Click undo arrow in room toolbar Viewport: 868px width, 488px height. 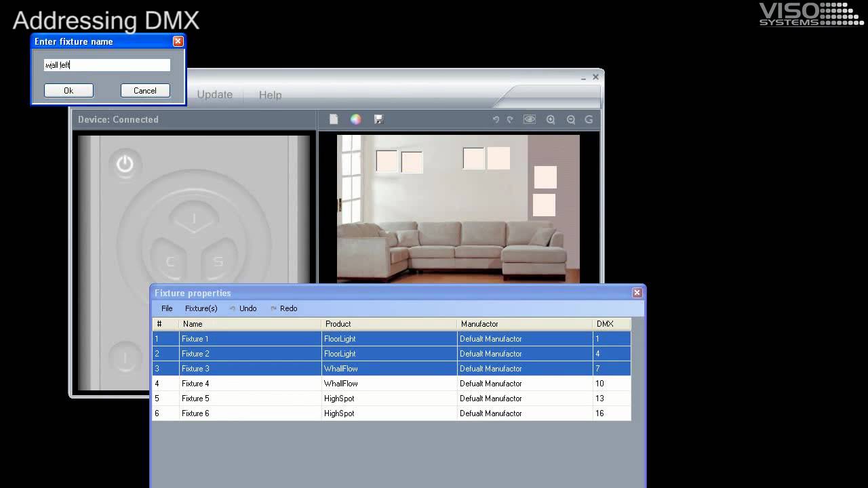coord(496,119)
